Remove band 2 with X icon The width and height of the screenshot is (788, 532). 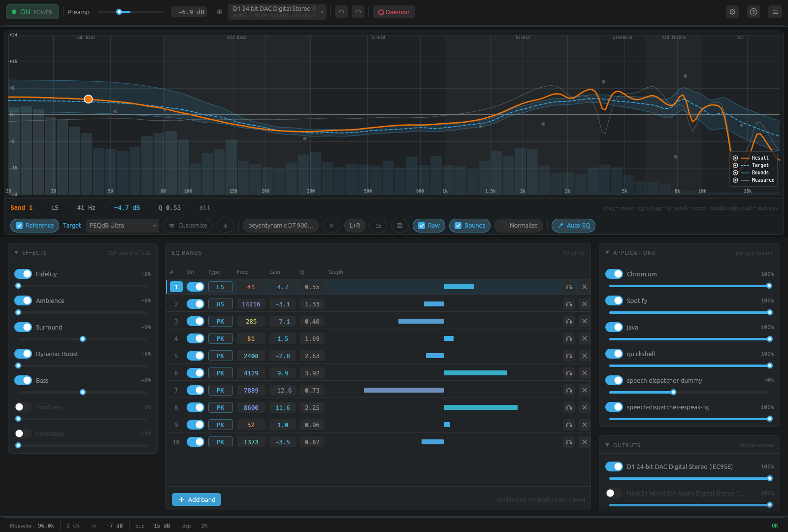pyautogui.click(x=585, y=304)
